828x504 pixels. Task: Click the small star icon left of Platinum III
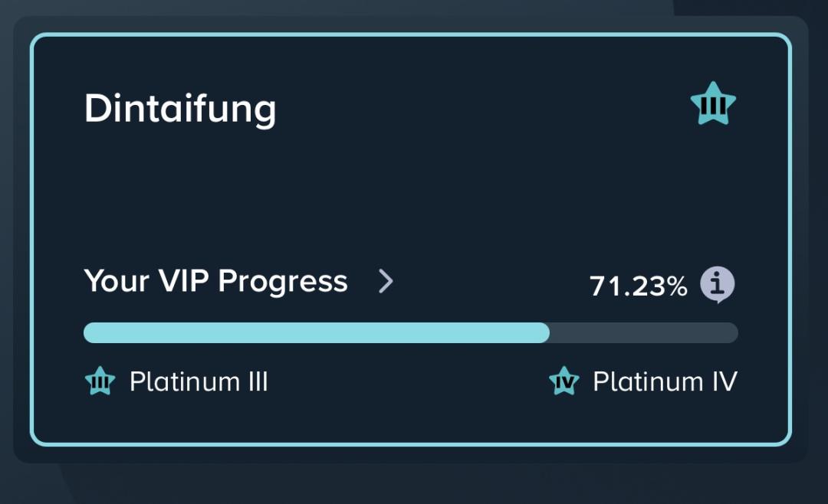[100, 381]
